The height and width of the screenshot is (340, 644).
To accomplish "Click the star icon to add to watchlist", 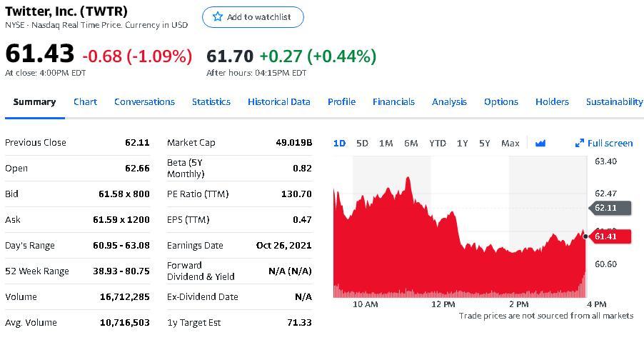I will coord(218,17).
